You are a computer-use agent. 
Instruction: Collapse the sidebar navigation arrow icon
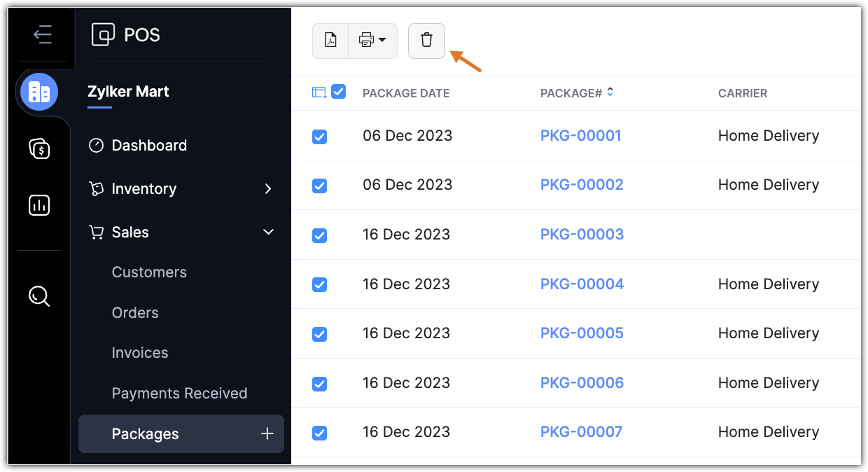point(43,34)
